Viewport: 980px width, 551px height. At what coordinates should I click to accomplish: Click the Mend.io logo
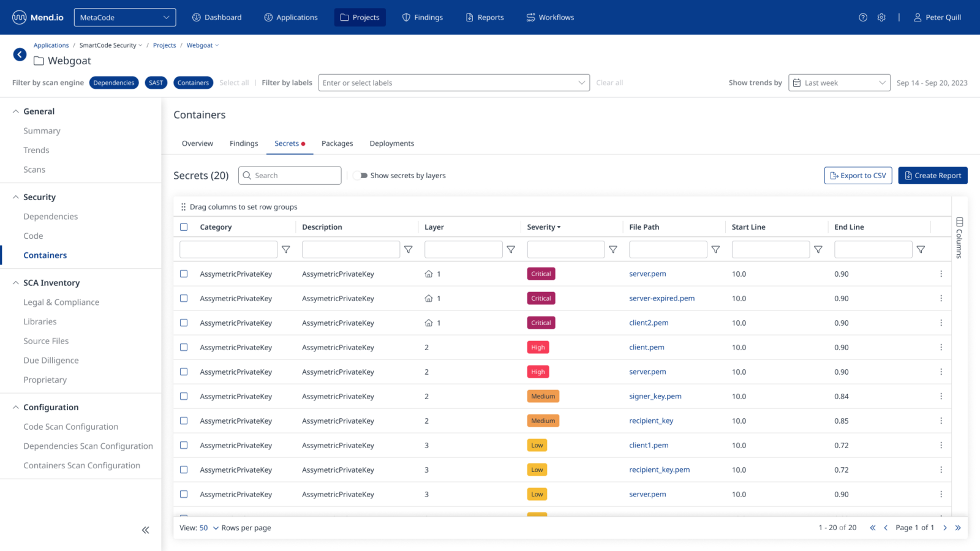(38, 17)
